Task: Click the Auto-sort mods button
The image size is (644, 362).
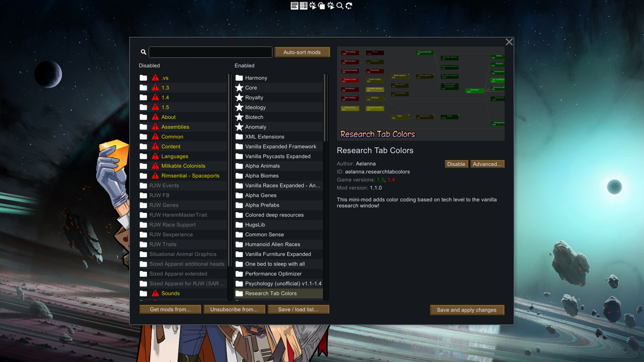Action: tap(302, 52)
